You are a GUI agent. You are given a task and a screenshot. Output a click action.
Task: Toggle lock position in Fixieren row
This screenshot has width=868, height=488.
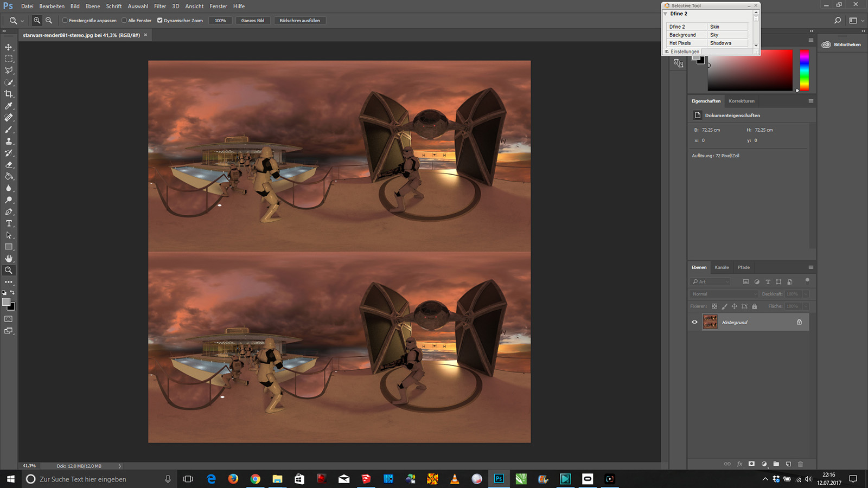pos(735,306)
